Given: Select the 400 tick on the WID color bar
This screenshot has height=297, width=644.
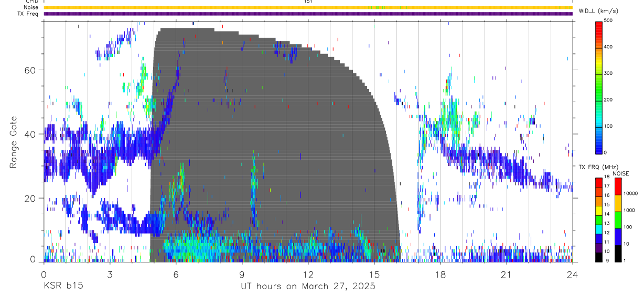Looking at the screenshot, I should [609, 47].
